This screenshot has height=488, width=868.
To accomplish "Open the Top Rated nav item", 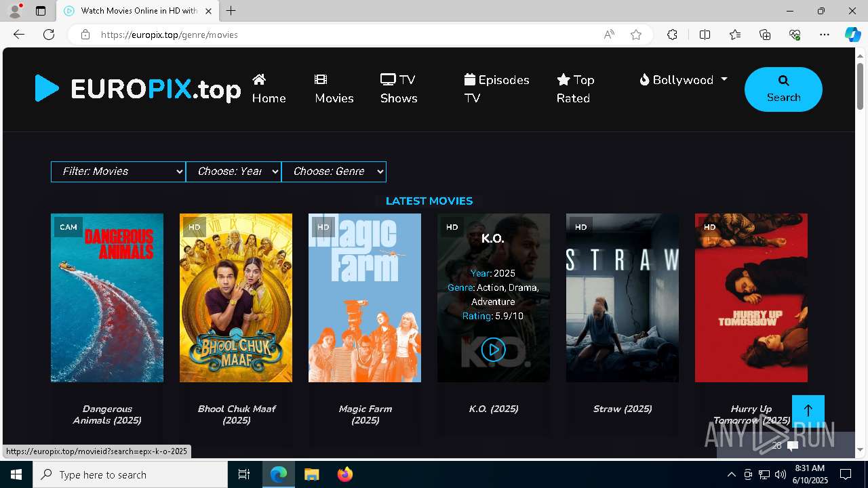I will 575,89.
